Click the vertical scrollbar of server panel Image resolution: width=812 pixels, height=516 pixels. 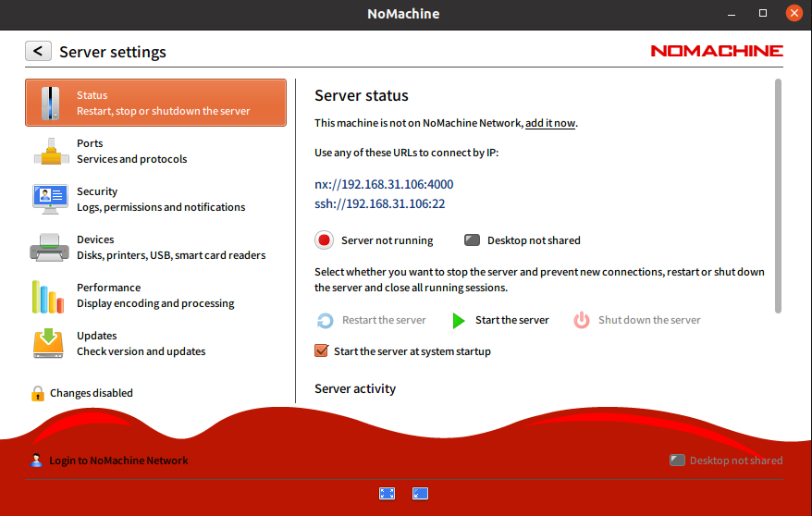pos(778,196)
